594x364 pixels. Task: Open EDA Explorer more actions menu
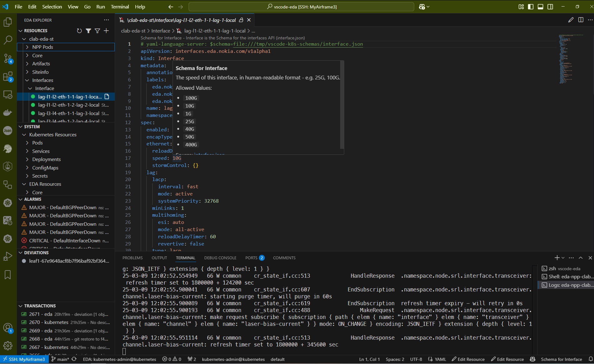pyautogui.click(x=107, y=20)
